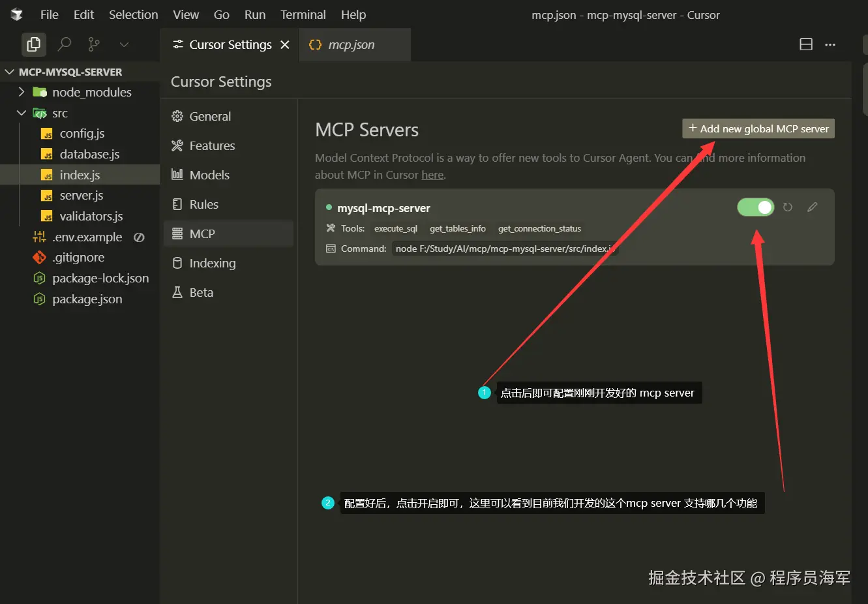Open the Explorer view icon
Screen dimensions: 868x604
(33, 44)
